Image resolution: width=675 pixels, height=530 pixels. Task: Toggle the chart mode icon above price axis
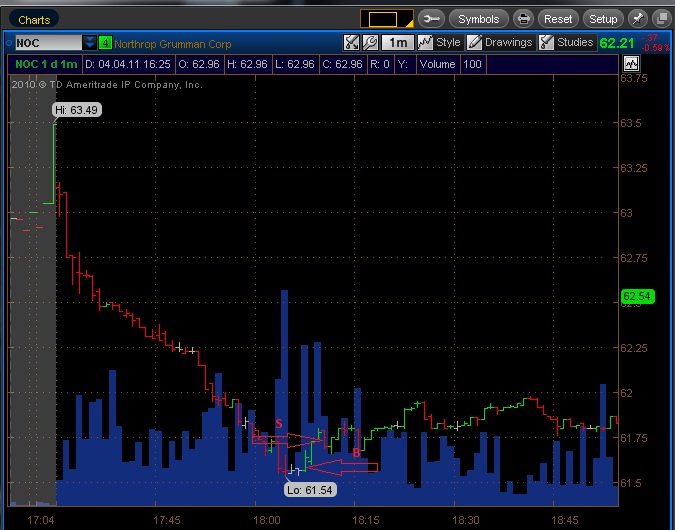pos(631,64)
